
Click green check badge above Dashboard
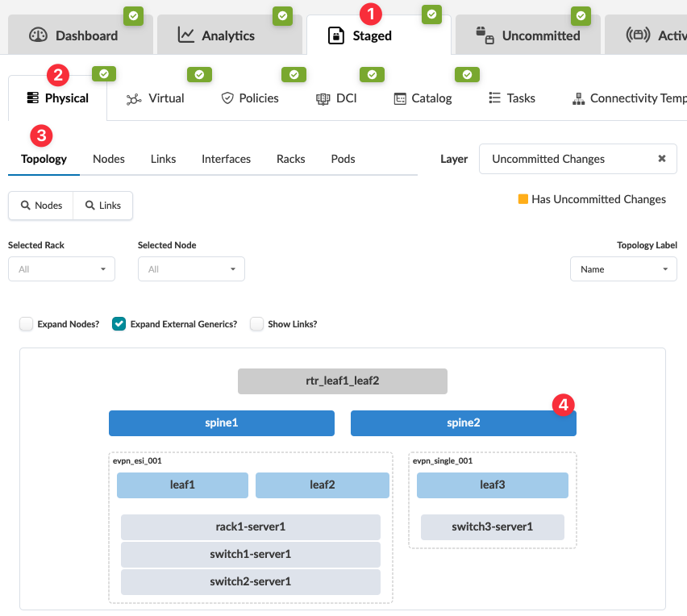pyautogui.click(x=134, y=16)
